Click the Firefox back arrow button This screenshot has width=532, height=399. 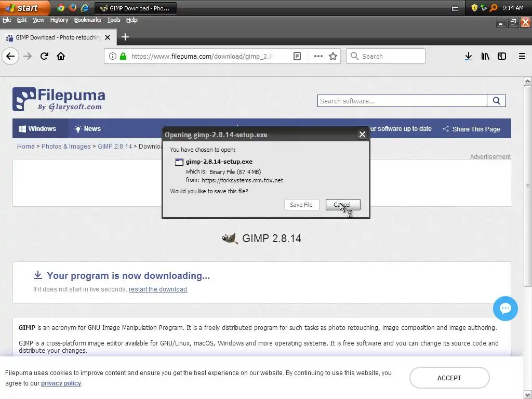[x=10, y=56]
